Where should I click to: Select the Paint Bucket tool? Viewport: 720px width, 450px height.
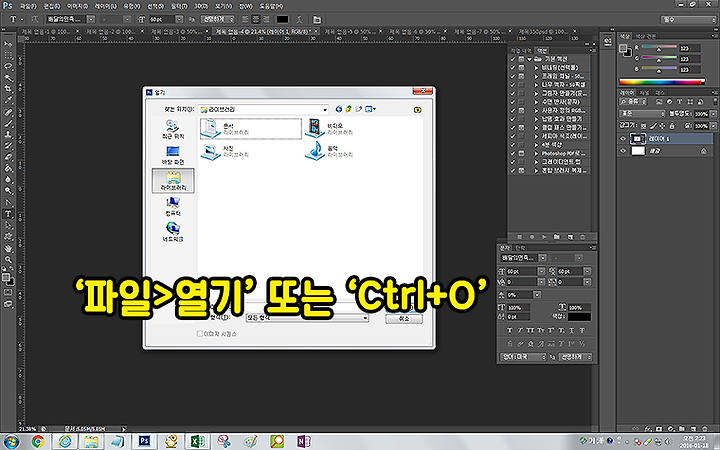[x=8, y=169]
